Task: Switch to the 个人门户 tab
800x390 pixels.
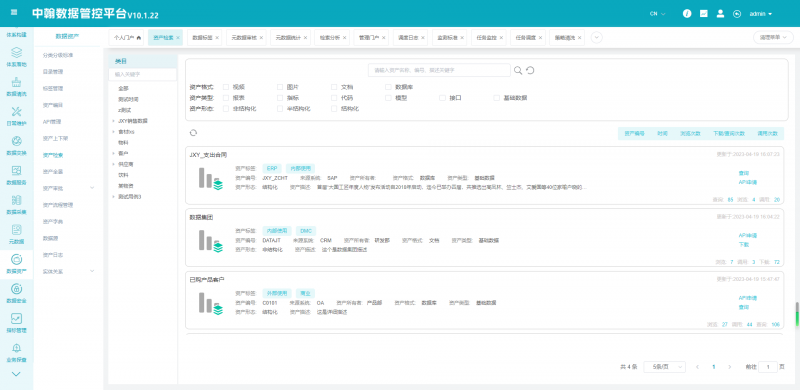Action: point(126,38)
